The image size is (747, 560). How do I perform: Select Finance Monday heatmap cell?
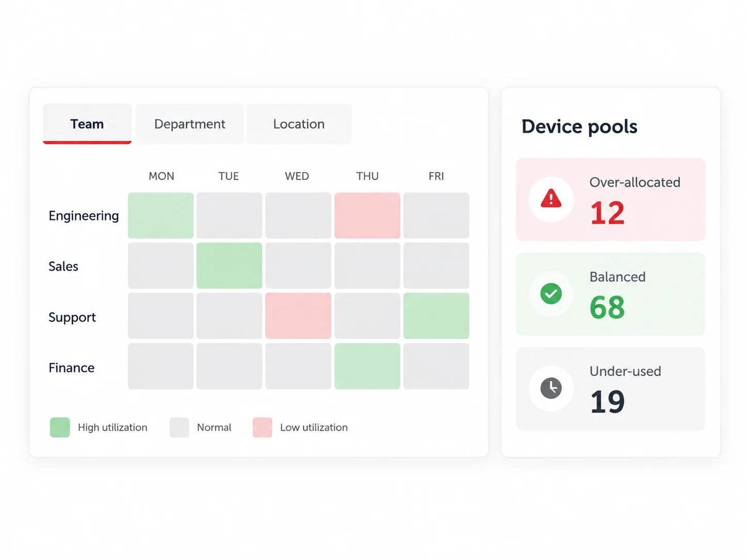pos(160,366)
